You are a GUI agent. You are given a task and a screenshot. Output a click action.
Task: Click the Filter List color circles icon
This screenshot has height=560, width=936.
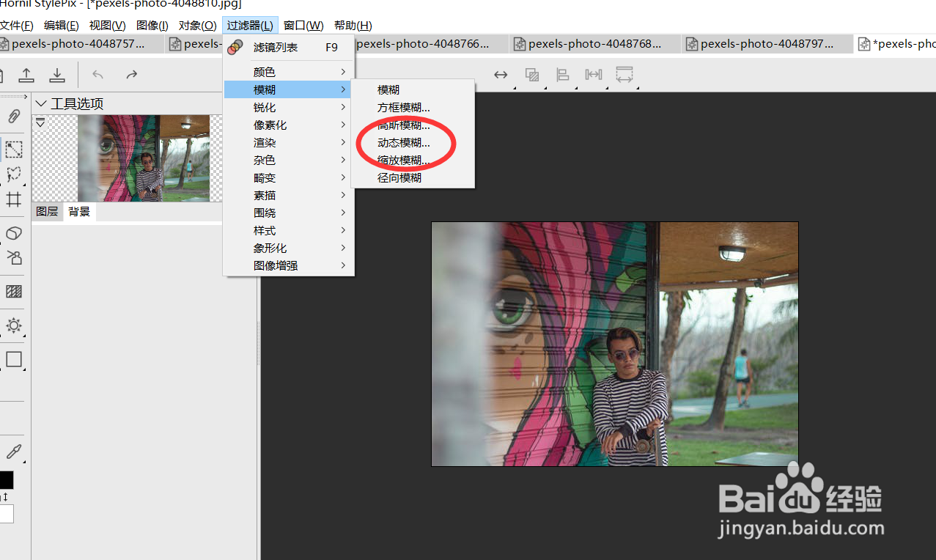click(235, 48)
